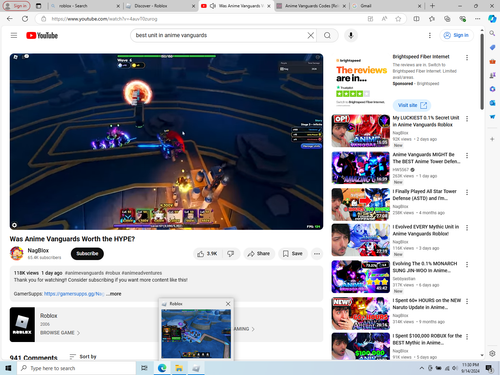
Task: Open My LUCKIEST 0.1% Secret Unit video thumbnail
Action: click(360, 131)
